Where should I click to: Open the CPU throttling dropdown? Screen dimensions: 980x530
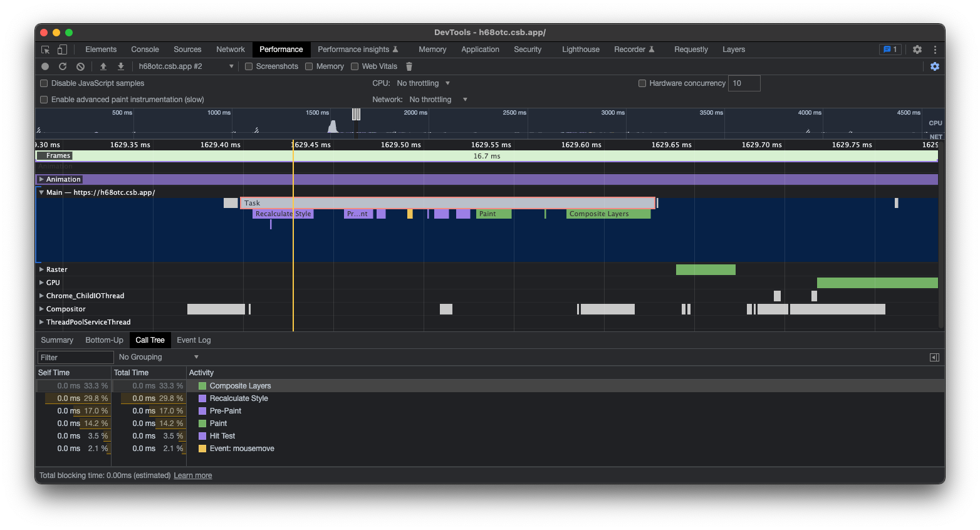(x=422, y=83)
